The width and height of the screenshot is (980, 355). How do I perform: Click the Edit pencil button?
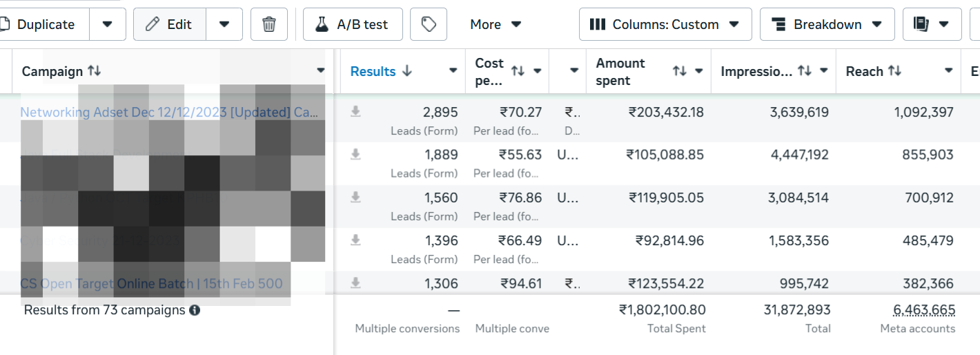point(169,24)
